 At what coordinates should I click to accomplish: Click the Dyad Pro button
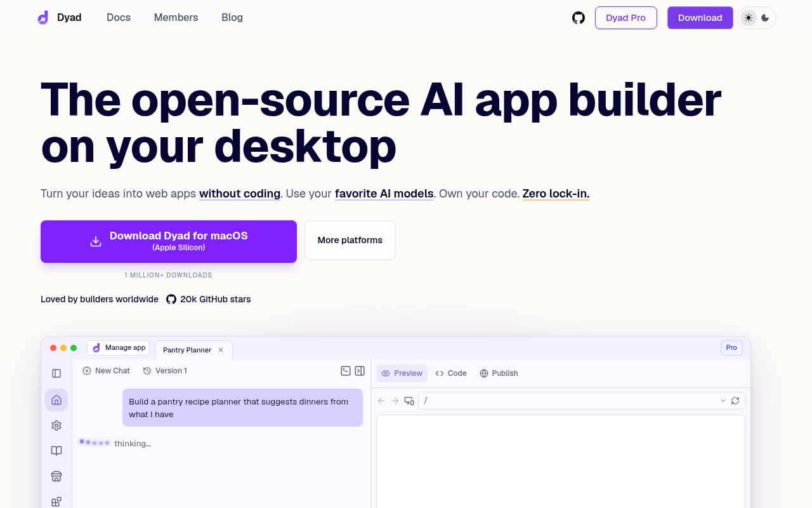click(626, 18)
